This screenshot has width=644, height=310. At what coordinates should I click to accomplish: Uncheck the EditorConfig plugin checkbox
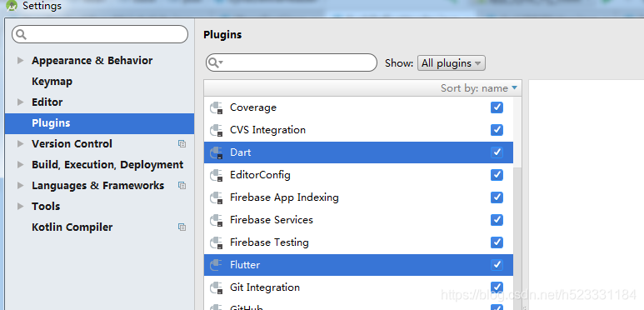coord(497,175)
